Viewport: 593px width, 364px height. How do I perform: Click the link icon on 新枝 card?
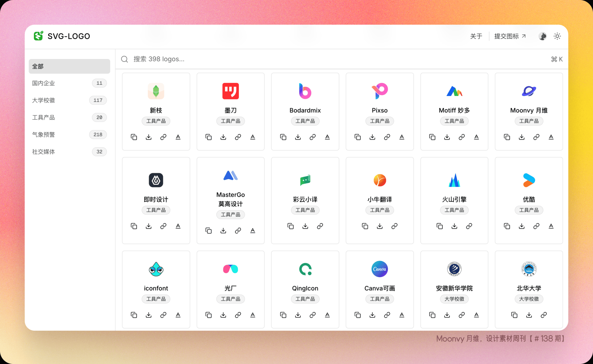click(x=163, y=137)
